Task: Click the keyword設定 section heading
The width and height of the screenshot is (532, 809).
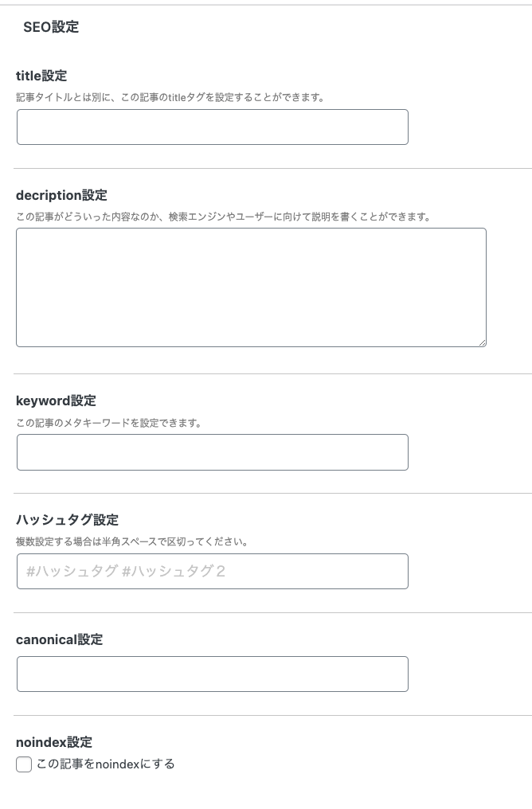Action: tap(56, 401)
